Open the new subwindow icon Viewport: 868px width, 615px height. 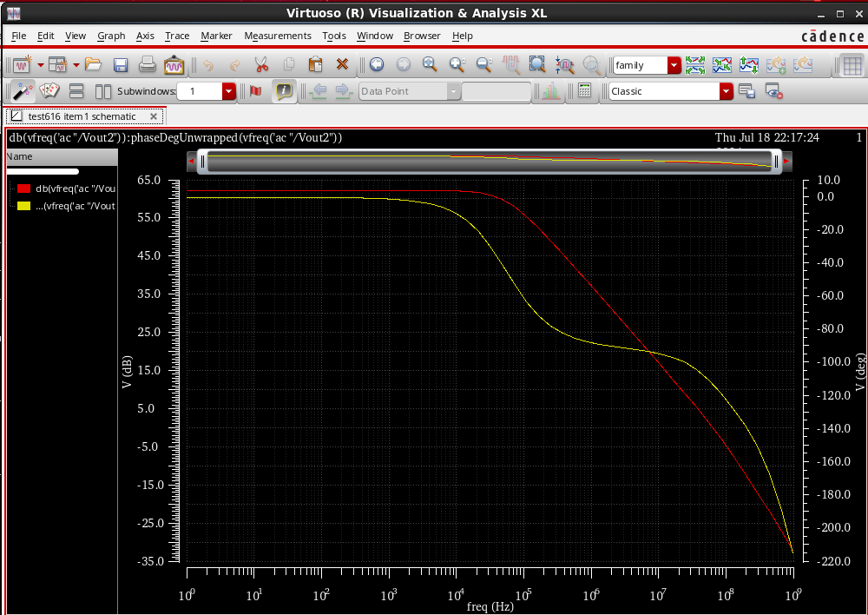tap(57, 65)
